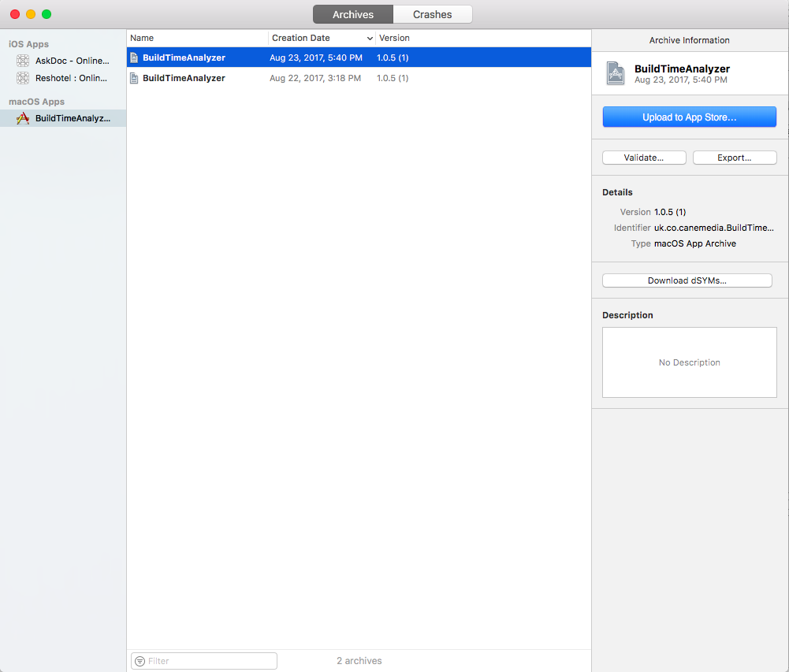Screen dimensions: 789x672
Task: Switch to the Crashes tab
Action: tap(432, 14)
